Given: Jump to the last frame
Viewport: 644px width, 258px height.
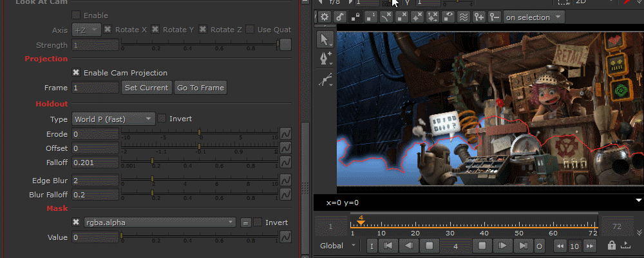Looking at the screenshot, I should 523,246.
